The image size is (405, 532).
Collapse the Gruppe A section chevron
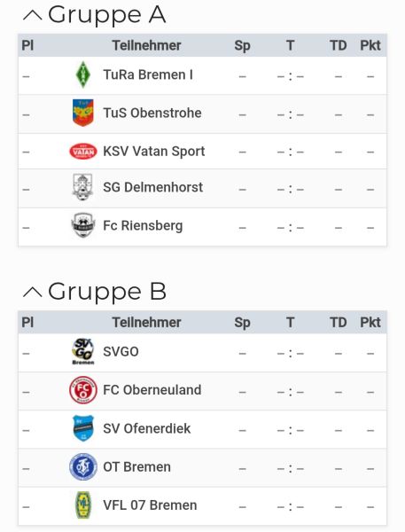[33, 16]
